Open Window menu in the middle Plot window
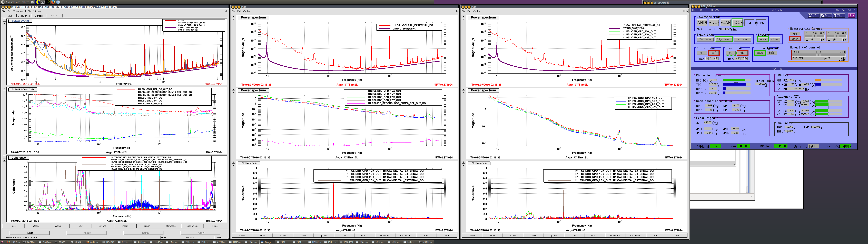Screen dimensions: 868x244 247,11
